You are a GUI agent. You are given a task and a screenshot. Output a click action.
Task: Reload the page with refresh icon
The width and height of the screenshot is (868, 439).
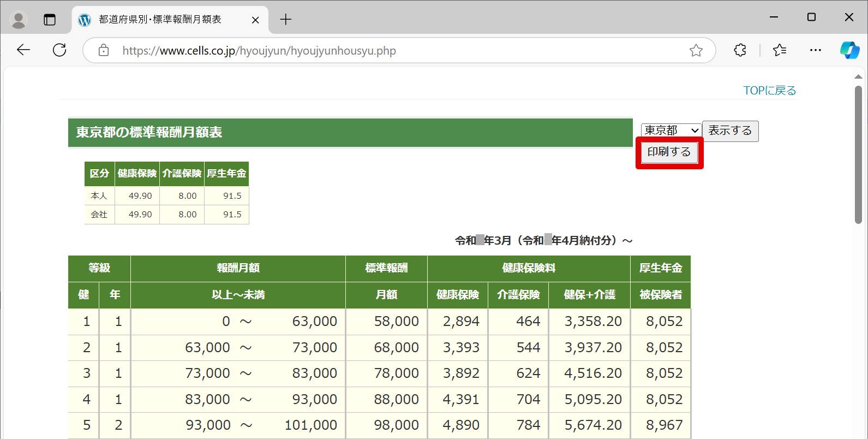(59, 50)
